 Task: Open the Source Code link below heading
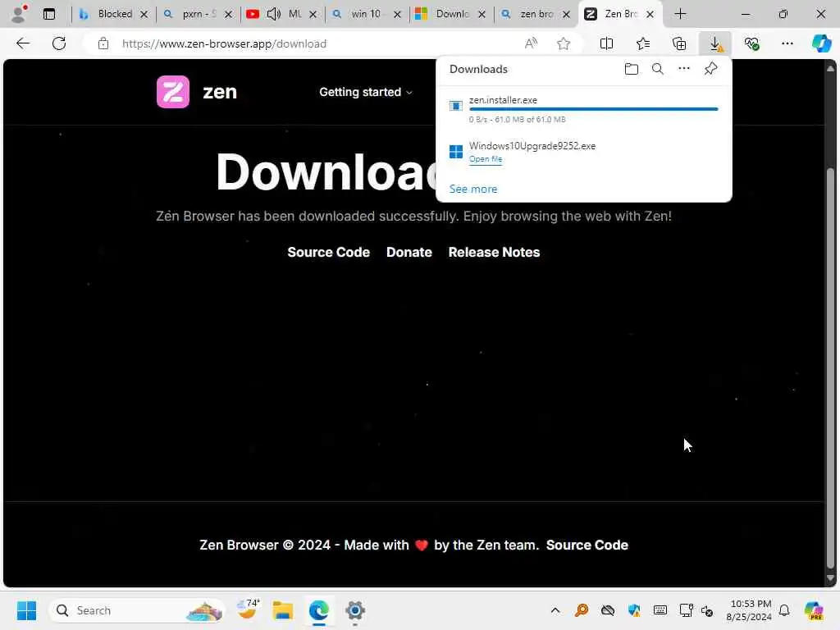point(328,253)
